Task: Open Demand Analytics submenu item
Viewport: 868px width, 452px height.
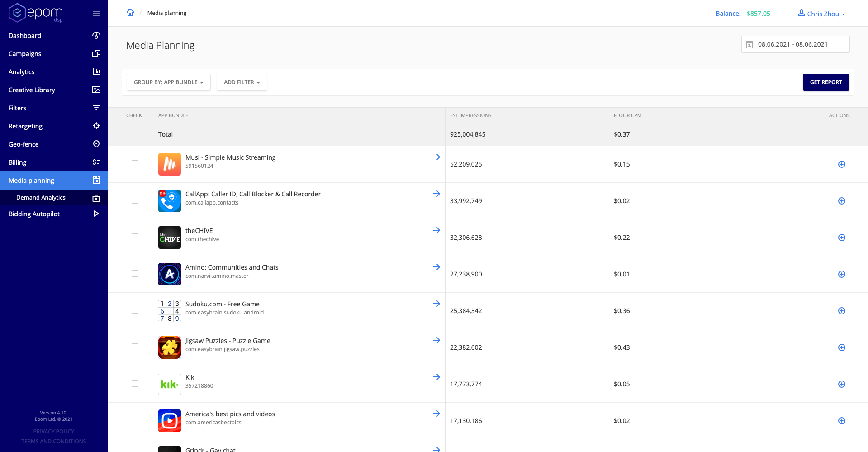Action: 54,198
